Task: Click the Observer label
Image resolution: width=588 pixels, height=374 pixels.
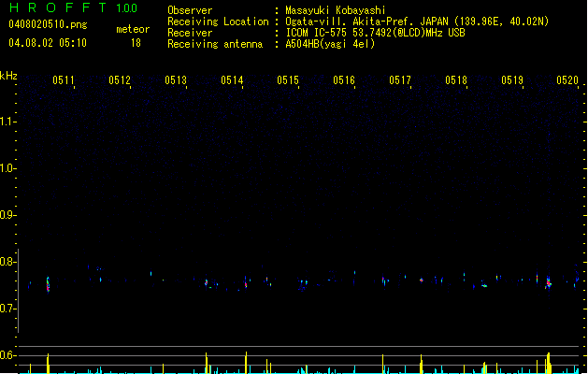Action: (190, 10)
